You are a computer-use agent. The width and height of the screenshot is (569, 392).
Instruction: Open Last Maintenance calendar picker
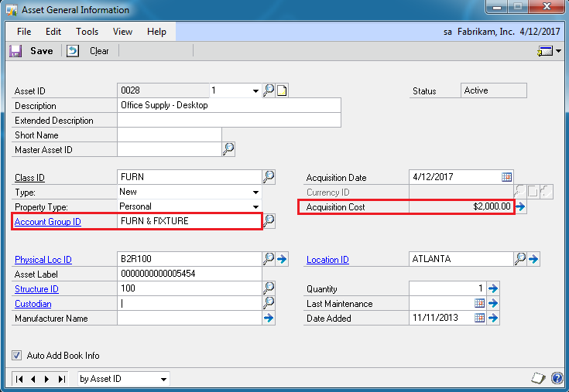point(479,303)
